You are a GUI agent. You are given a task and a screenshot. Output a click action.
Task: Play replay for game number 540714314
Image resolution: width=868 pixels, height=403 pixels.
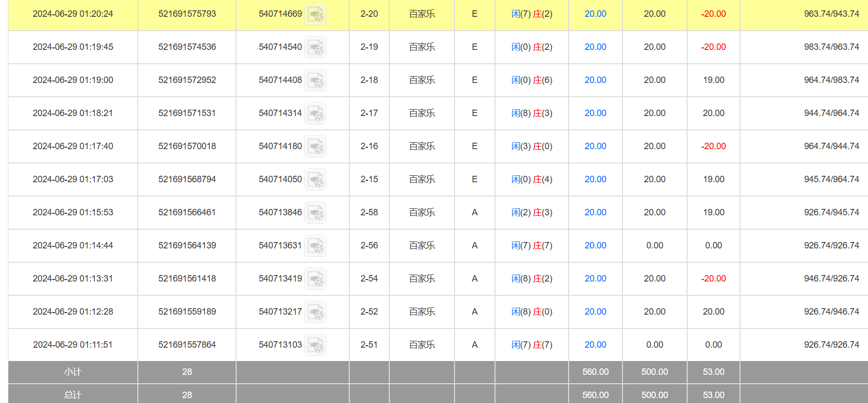[x=315, y=114]
